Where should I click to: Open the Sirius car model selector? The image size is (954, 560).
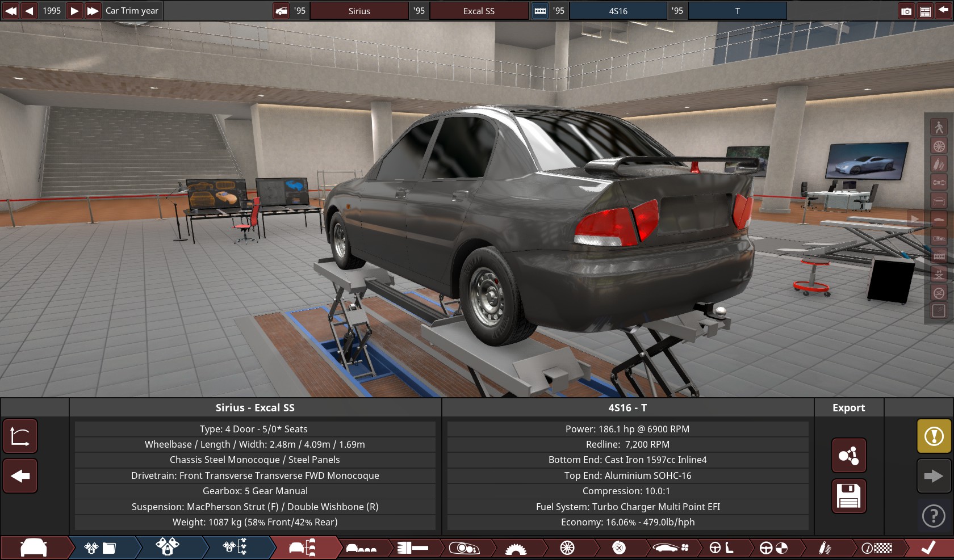(x=359, y=11)
